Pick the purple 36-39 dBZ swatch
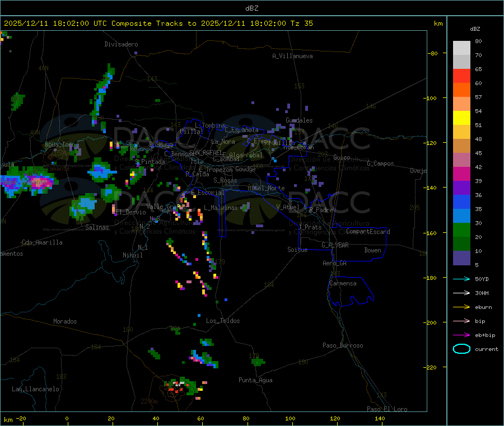Image resolution: width=504 pixels, height=426 pixels. (461, 188)
